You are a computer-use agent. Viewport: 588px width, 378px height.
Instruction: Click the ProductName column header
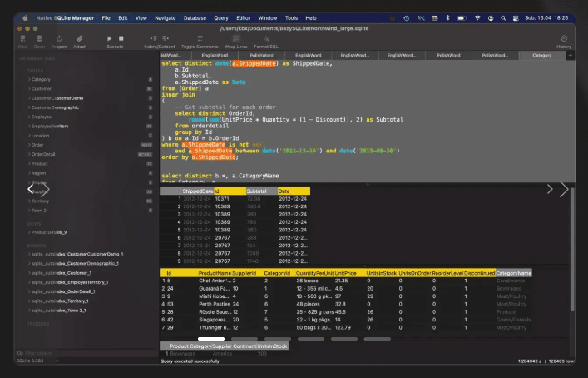[x=215, y=273]
